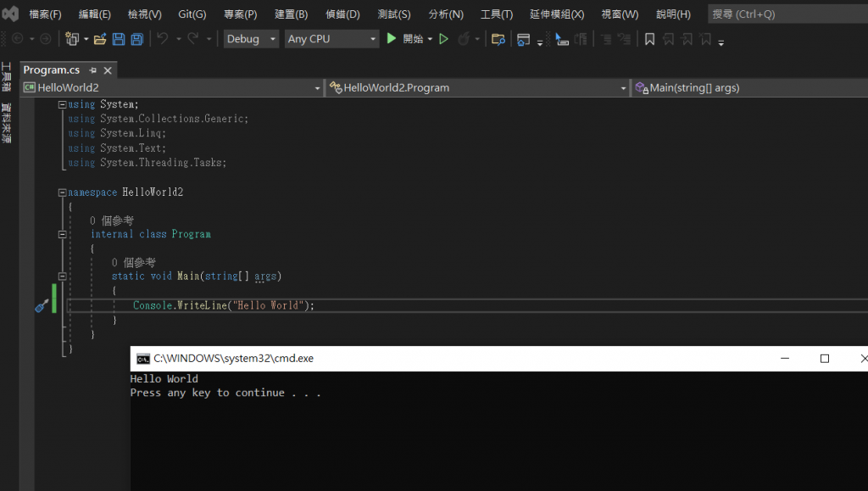Viewport: 868px width, 491px height.
Task: Open the HelloWorld2.Program type dropdown
Action: click(478, 87)
